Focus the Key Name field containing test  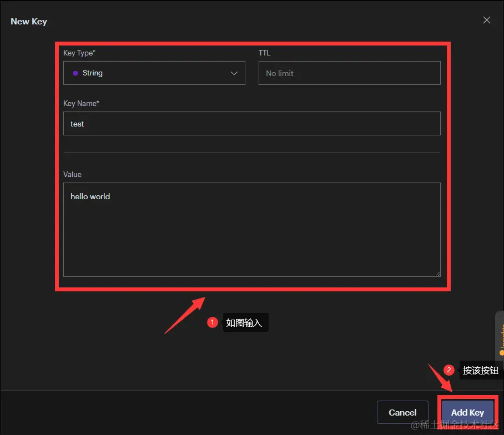(251, 124)
